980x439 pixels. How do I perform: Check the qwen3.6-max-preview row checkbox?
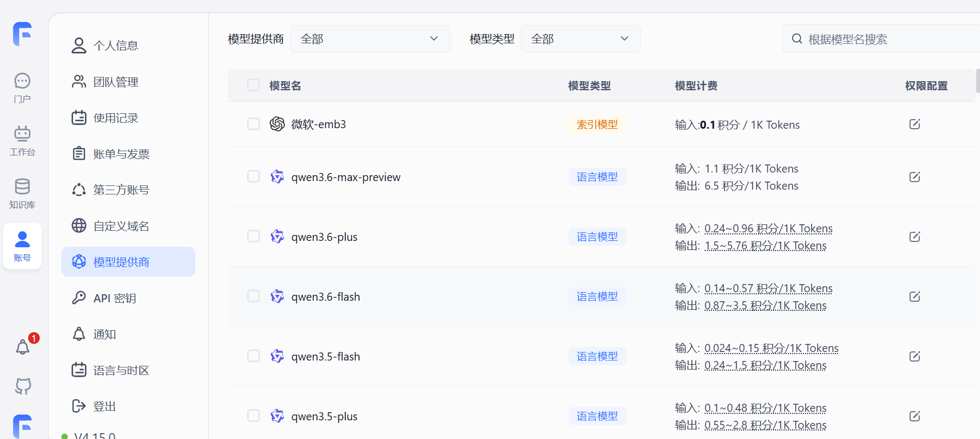pyautogui.click(x=254, y=177)
